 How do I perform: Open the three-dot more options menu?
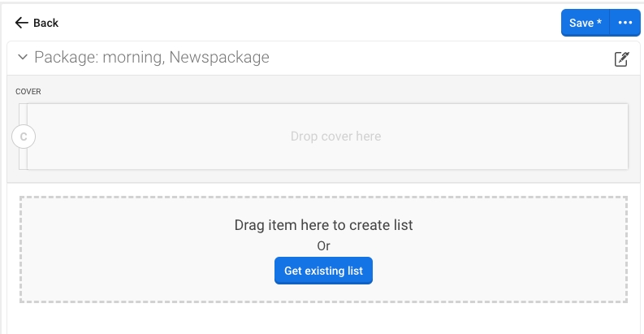(x=625, y=23)
